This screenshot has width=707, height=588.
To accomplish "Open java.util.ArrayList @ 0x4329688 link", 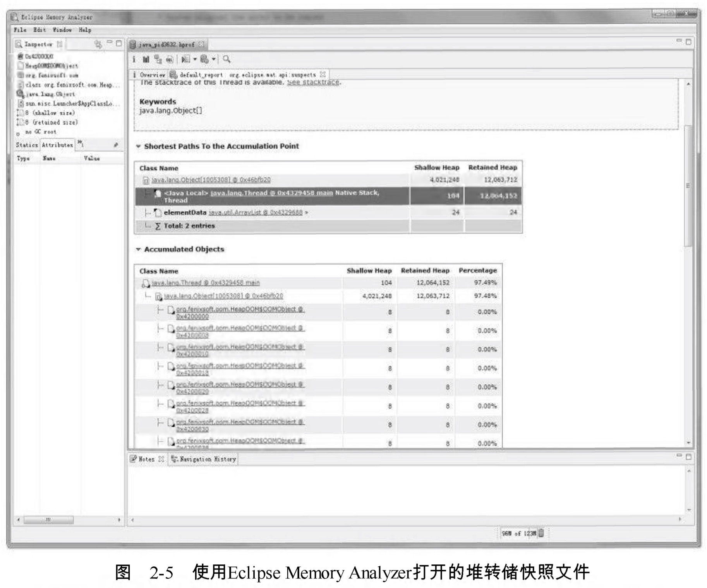I will tap(256, 213).
